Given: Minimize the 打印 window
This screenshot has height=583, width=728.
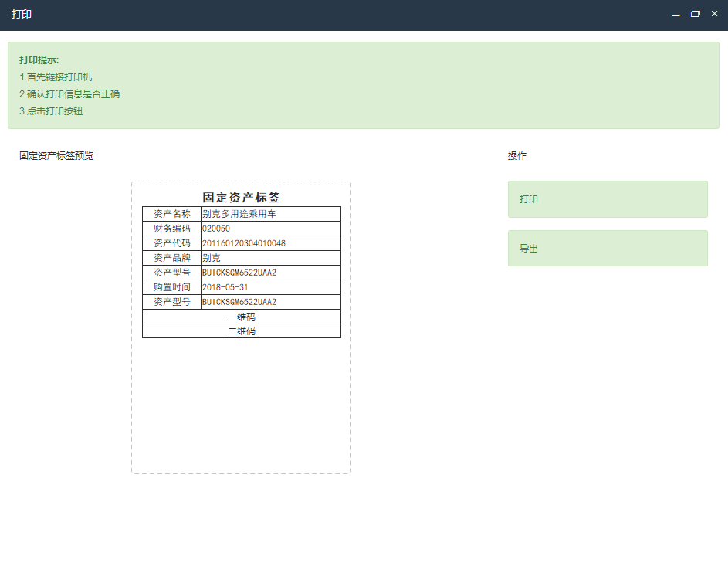Looking at the screenshot, I should [x=676, y=15].
